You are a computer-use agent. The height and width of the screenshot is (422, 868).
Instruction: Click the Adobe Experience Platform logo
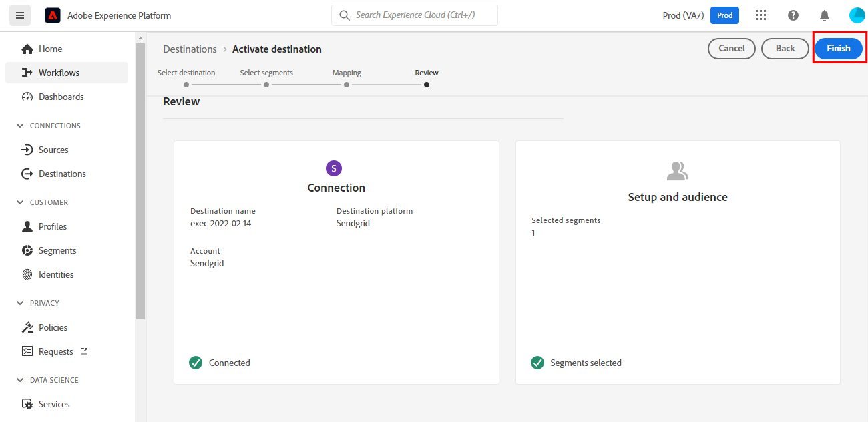(x=53, y=15)
